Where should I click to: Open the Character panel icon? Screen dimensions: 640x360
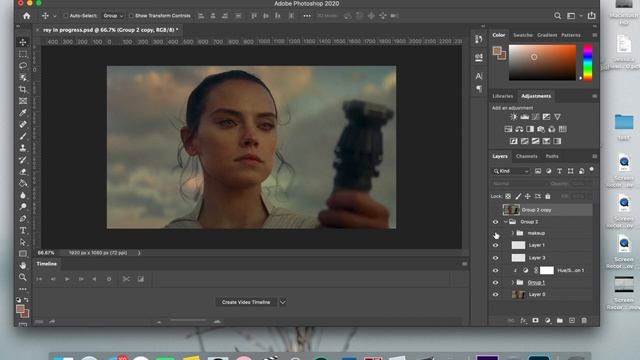[479, 76]
